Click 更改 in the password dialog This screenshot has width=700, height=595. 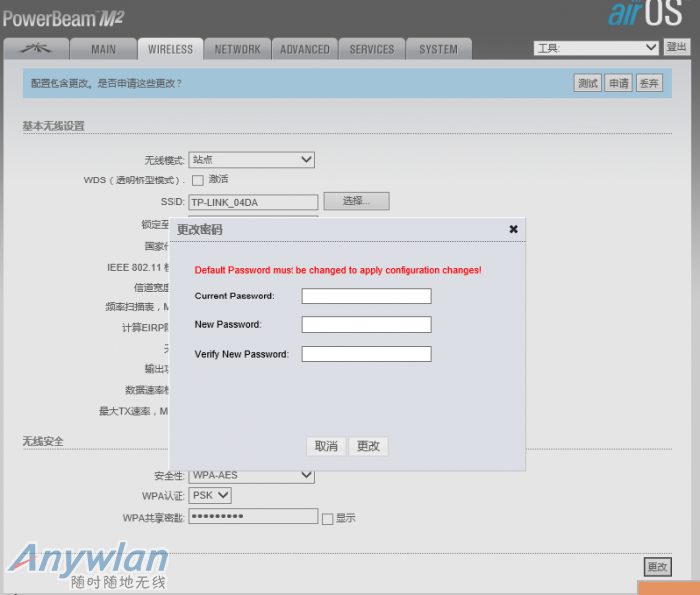click(x=368, y=446)
